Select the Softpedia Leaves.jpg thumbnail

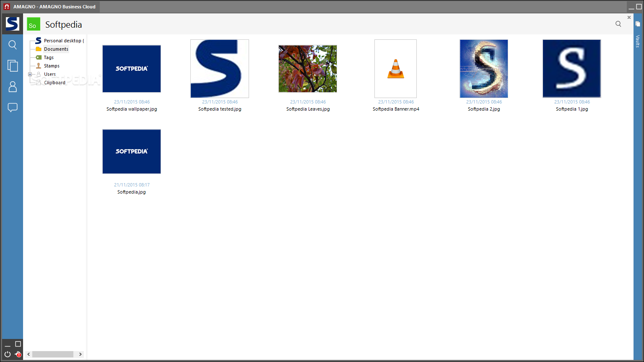pos(308,69)
